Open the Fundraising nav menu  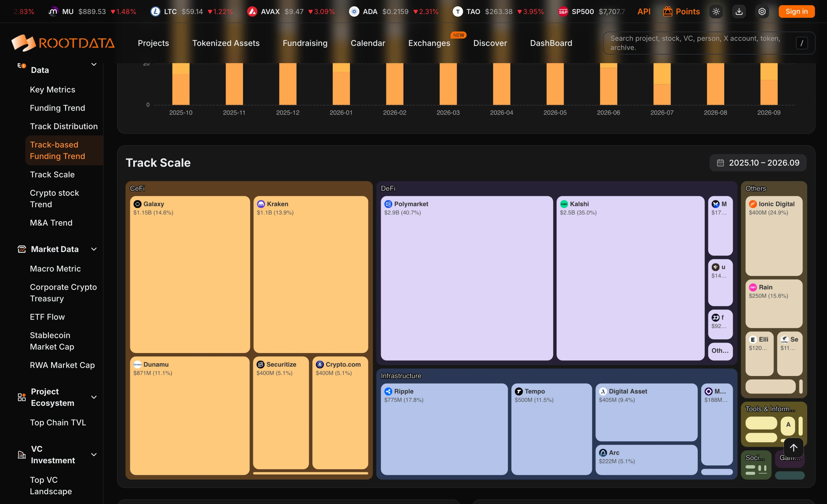pos(305,43)
